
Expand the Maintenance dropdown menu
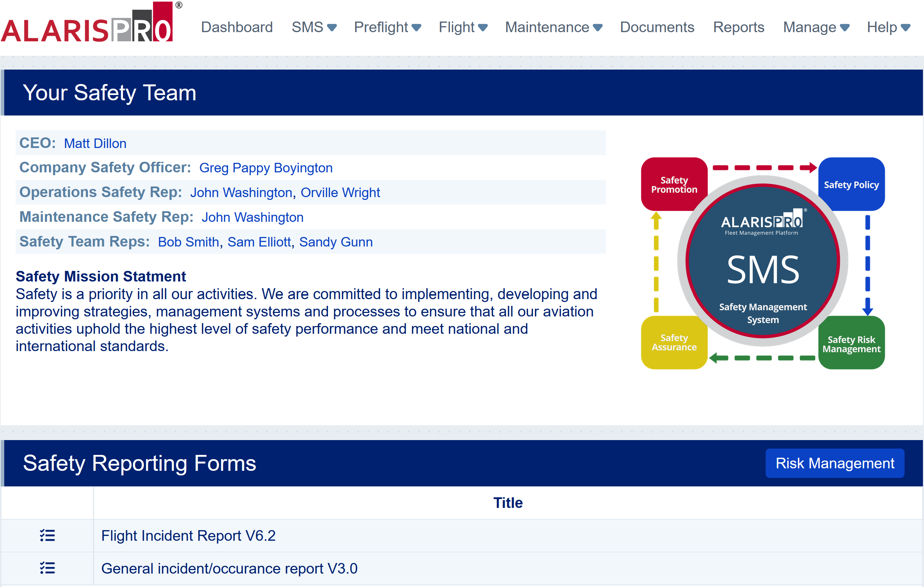click(554, 27)
